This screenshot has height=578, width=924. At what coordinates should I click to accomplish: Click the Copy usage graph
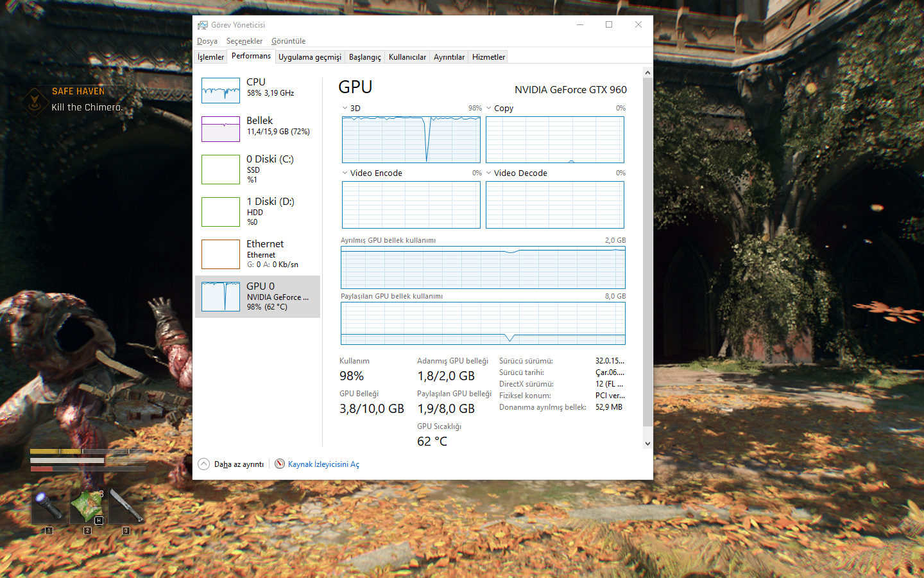555,139
